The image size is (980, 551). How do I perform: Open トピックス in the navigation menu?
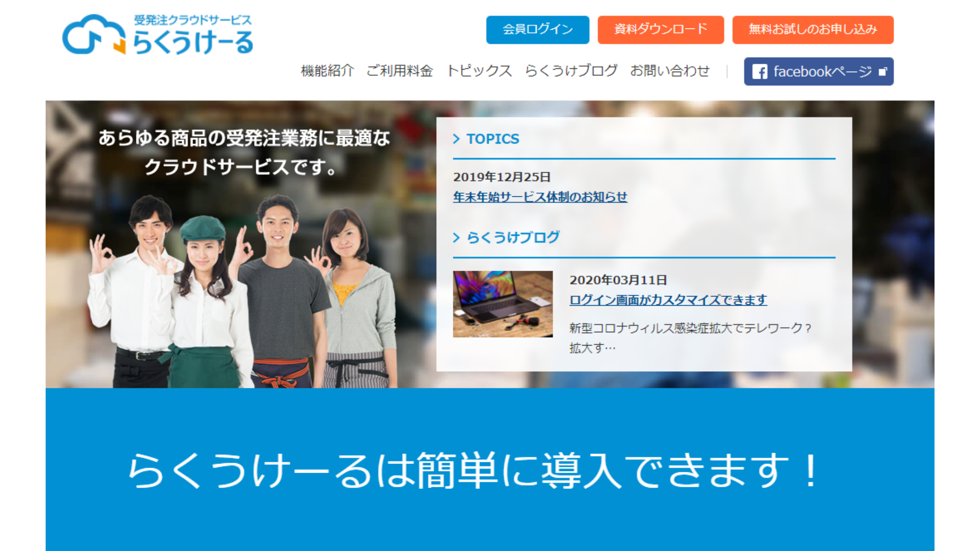[479, 71]
